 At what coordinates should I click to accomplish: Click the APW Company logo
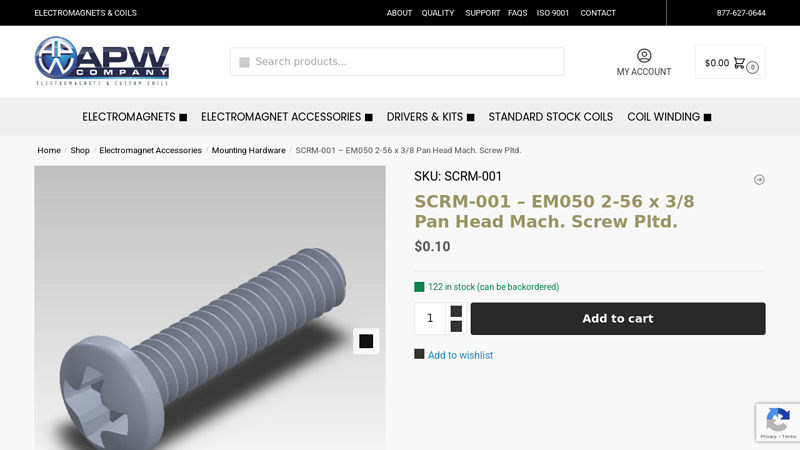pyautogui.click(x=102, y=61)
